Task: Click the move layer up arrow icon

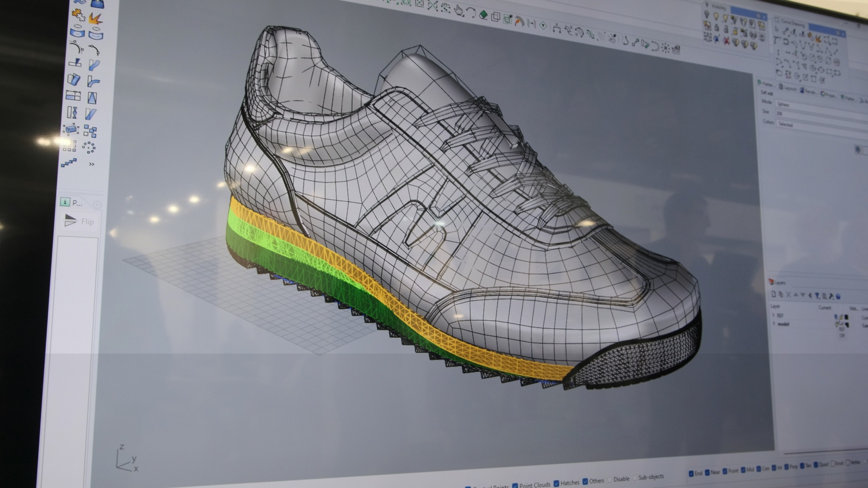Action: 796,295
